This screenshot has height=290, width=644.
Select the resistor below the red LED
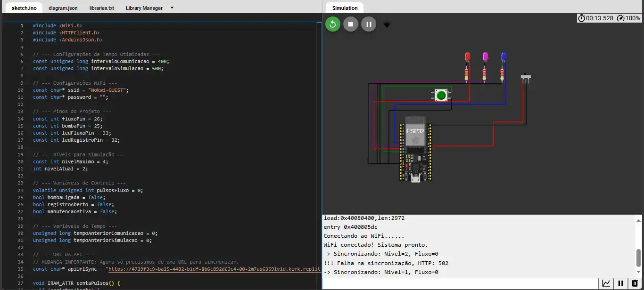pos(467,74)
